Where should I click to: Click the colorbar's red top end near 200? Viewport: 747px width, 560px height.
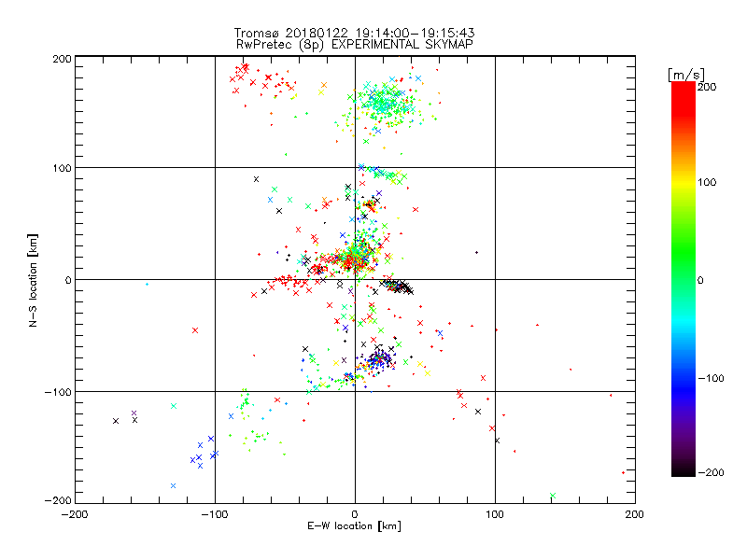684,88
